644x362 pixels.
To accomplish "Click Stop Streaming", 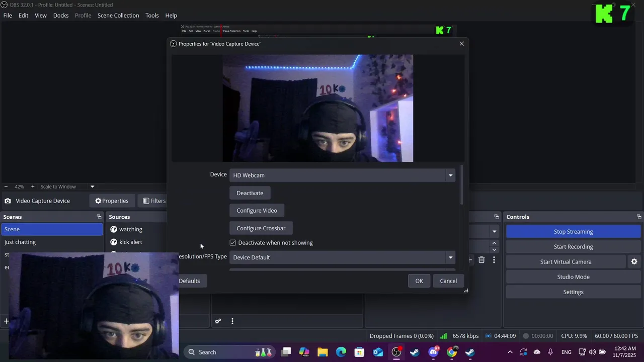I will [x=573, y=232].
